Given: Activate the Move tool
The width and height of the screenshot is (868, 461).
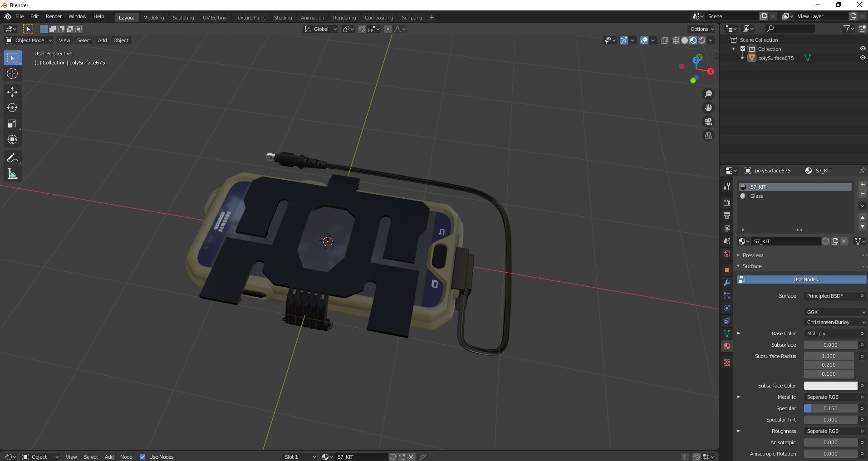Looking at the screenshot, I should click(12, 92).
